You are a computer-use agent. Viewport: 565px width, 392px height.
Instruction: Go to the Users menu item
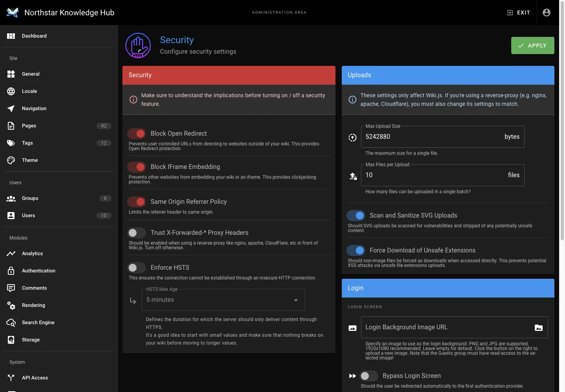coord(59,216)
